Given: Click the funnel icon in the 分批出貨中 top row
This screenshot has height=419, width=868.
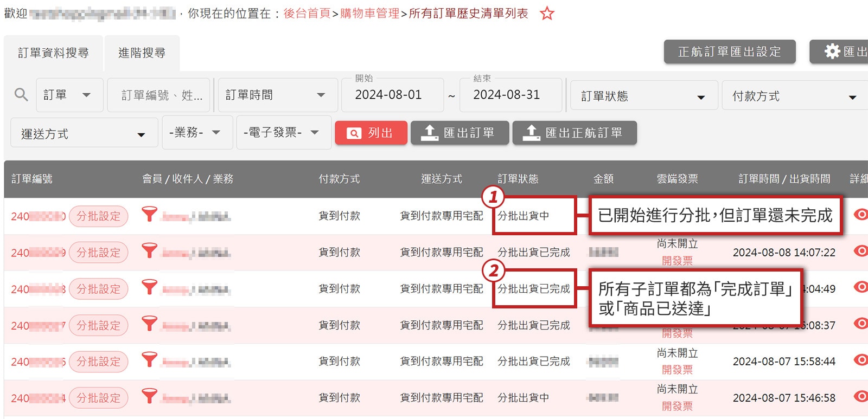Looking at the screenshot, I should tap(149, 214).
